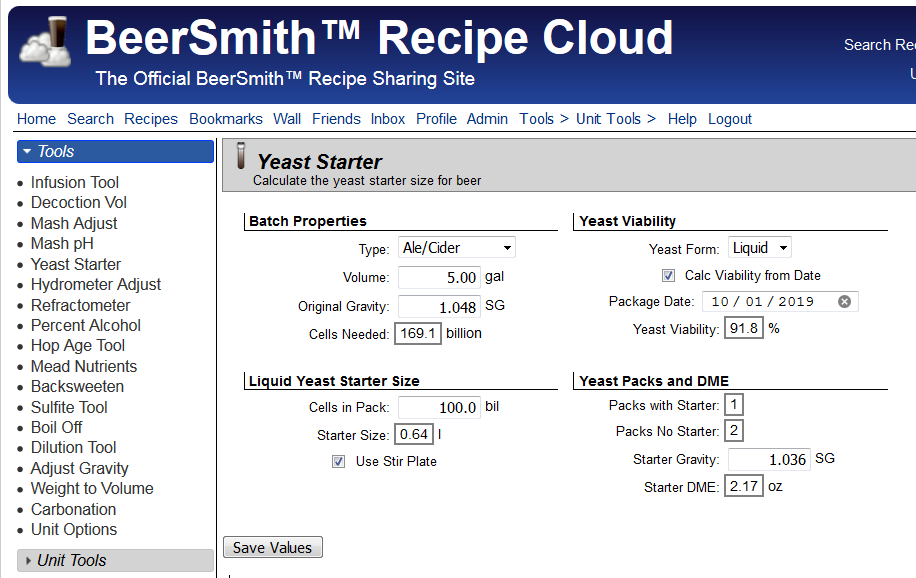Open Decoction Vol in the sidebar
Viewport: 916px width, 578px height.
coord(79,202)
